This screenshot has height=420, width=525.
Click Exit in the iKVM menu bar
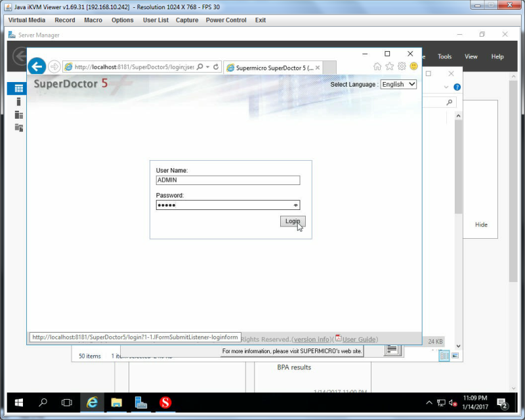(x=261, y=20)
